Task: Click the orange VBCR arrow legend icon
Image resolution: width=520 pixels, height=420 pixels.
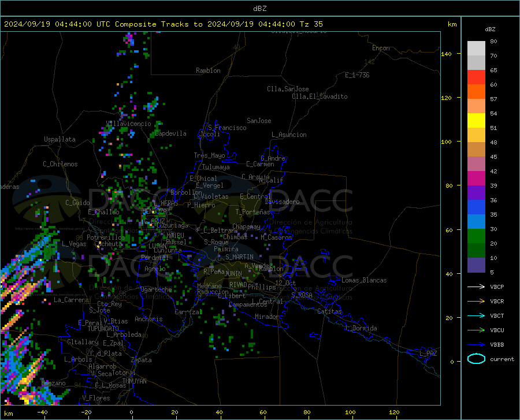Action: coord(476,302)
